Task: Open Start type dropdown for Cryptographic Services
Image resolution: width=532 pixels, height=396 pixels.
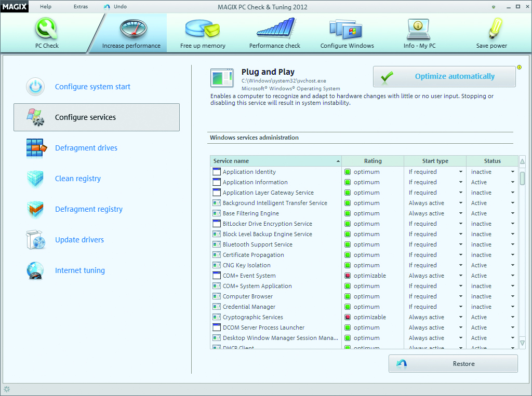Action: 461,317
